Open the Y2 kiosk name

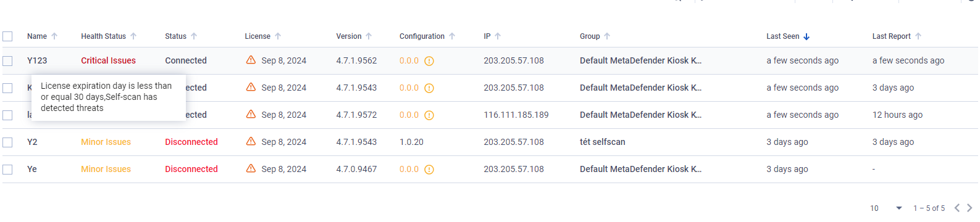tap(32, 142)
